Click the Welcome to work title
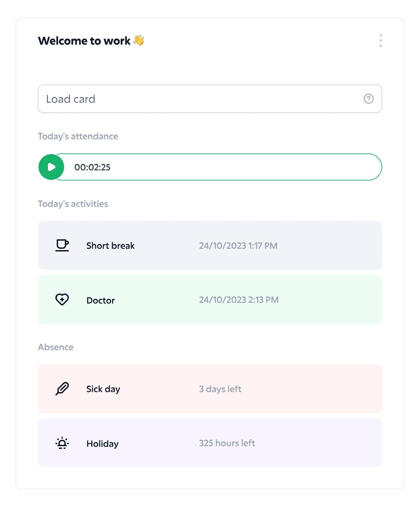Image resolution: width=420 pixels, height=507 pixels. (84, 41)
